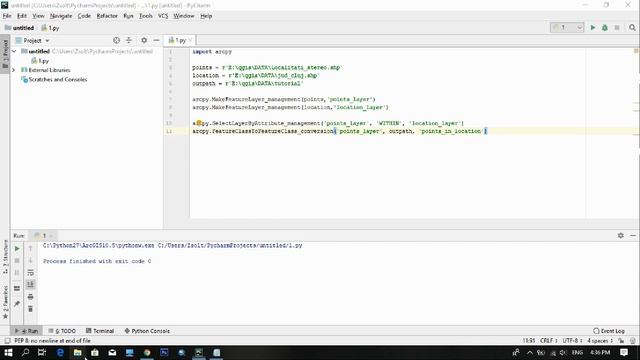Print Run output with printer icon
Viewport: 640px width, 360px height.
(x=30, y=297)
